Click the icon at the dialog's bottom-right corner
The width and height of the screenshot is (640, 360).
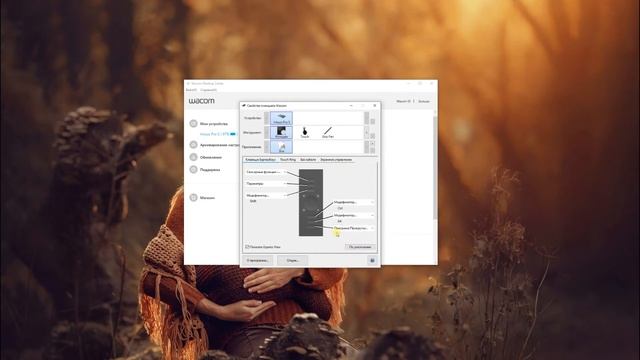372,260
